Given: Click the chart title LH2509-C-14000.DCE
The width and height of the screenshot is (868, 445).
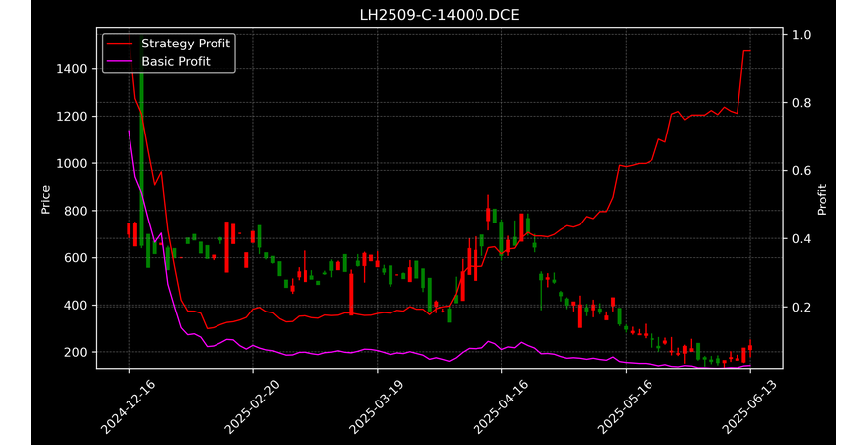Looking at the screenshot, I should [x=439, y=15].
